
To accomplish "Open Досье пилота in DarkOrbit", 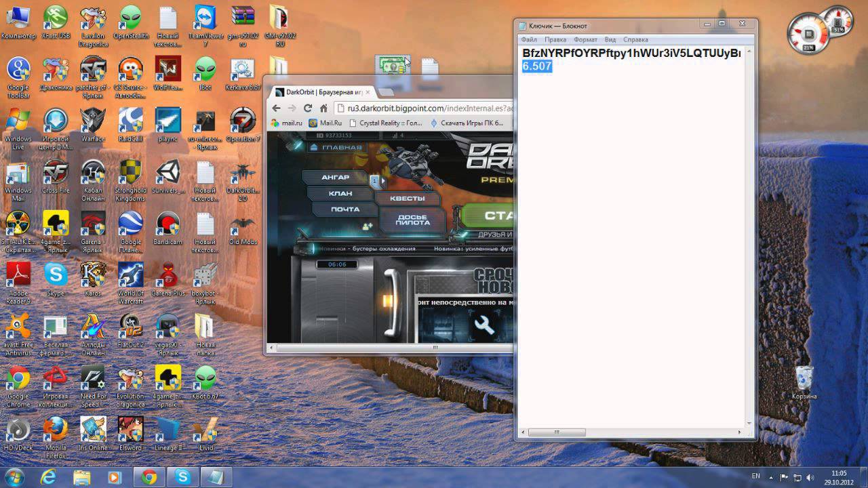I will tap(412, 219).
